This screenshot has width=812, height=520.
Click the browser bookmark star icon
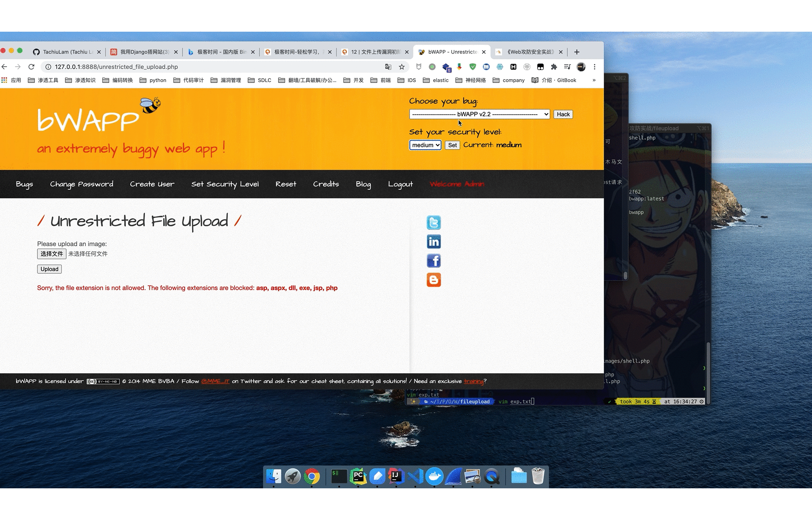401,66
